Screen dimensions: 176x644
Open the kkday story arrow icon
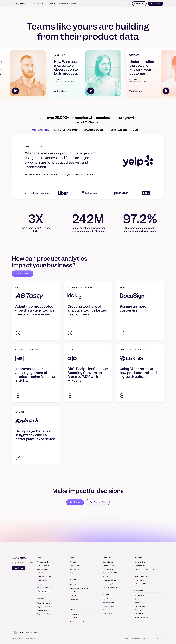(70, 333)
